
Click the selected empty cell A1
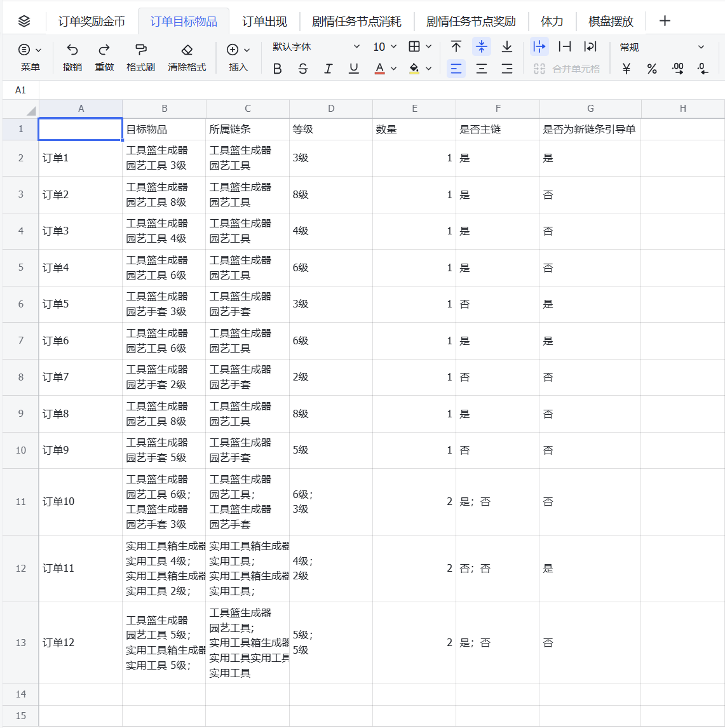pos(80,130)
